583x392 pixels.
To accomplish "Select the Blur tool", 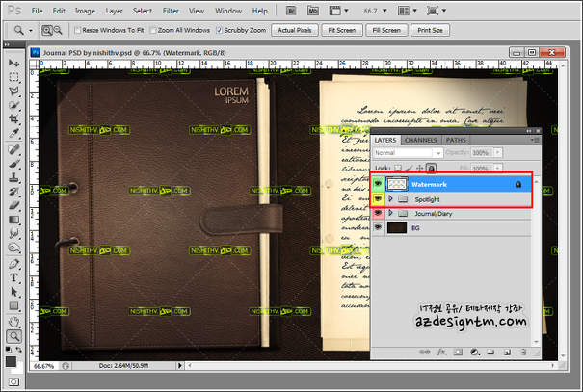I will (13, 233).
